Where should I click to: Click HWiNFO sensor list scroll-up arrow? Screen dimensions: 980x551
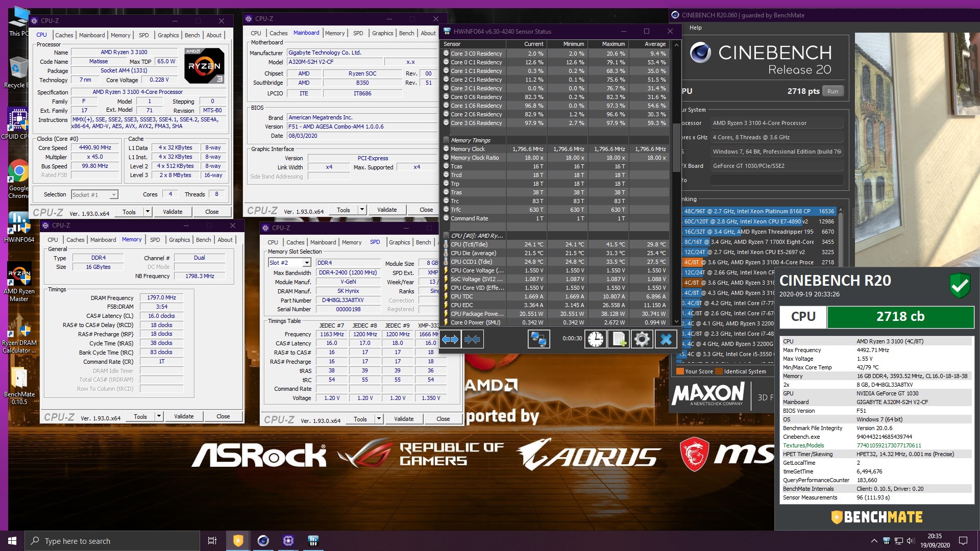677,44
